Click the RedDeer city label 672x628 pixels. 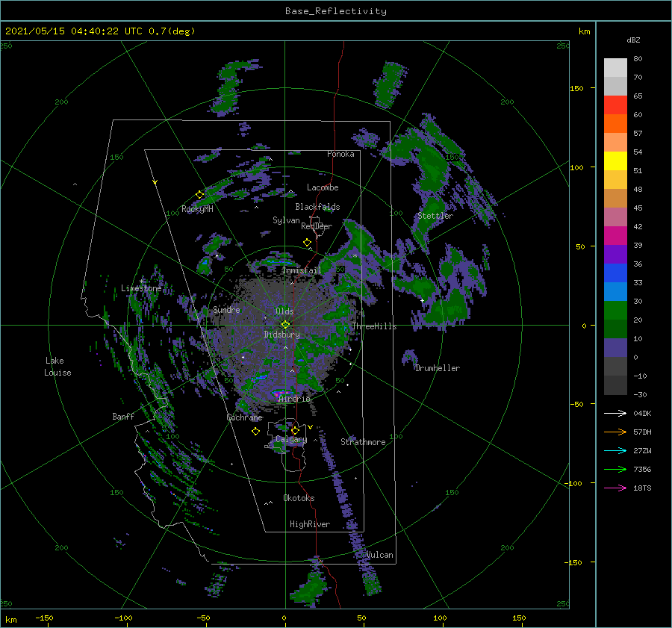317,226
